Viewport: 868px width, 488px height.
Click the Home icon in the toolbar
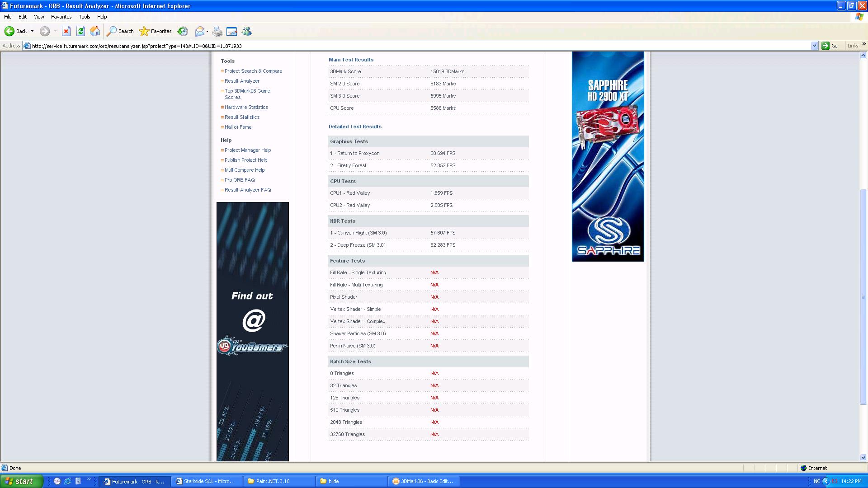pyautogui.click(x=95, y=31)
